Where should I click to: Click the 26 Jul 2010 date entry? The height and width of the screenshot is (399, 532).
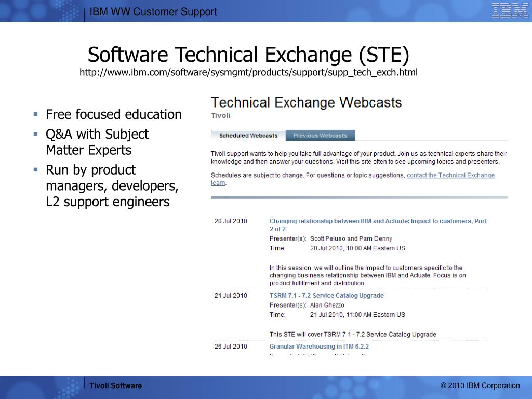231,347
